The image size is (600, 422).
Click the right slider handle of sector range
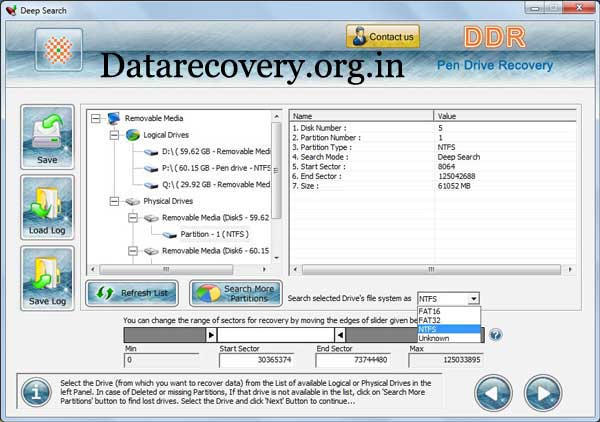coord(340,335)
